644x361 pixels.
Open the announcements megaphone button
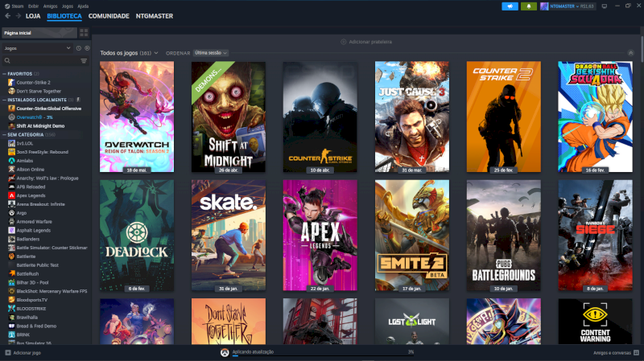point(510,6)
